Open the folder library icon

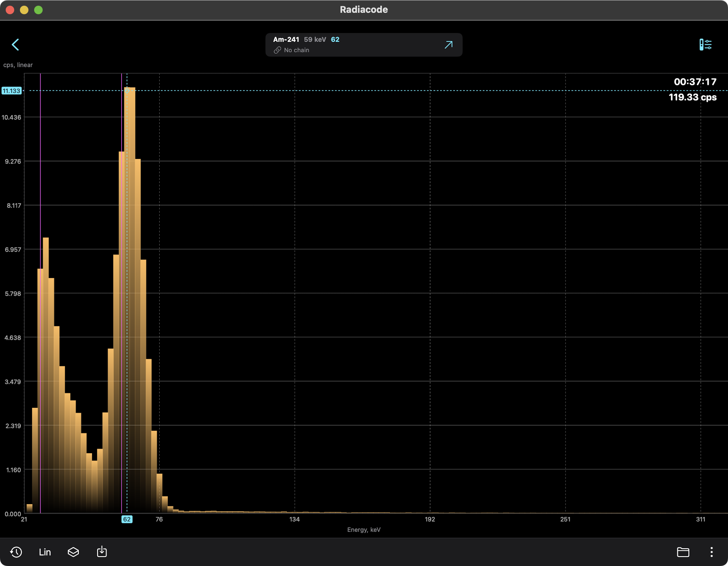point(683,552)
